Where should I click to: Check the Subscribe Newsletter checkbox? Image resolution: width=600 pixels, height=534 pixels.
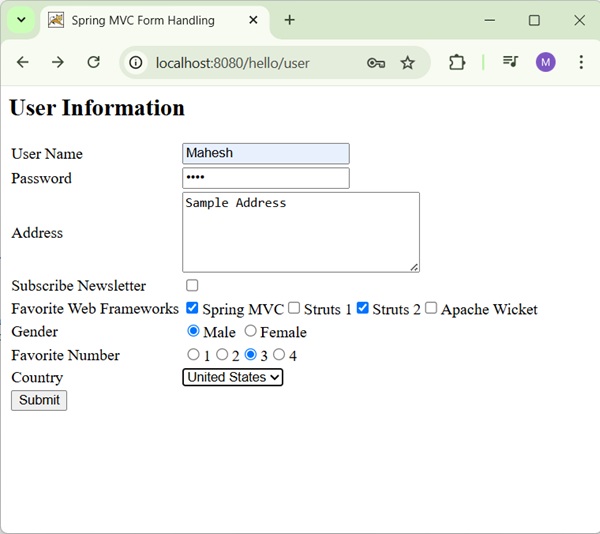click(192, 285)
